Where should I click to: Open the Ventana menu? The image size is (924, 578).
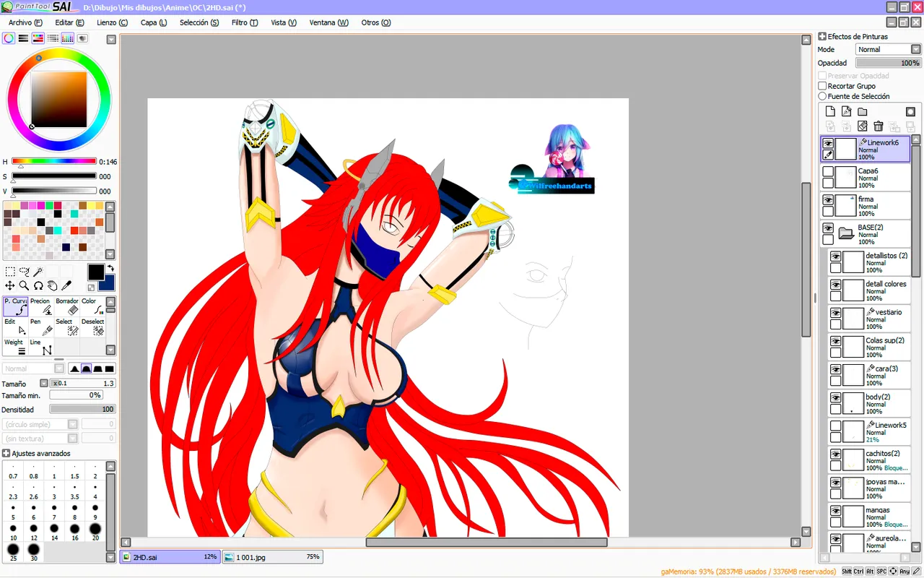coord(329,22)
